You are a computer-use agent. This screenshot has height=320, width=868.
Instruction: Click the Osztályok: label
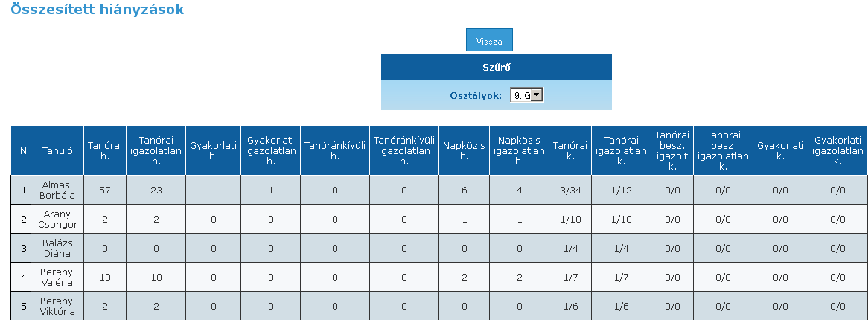(x=476, y=95)
